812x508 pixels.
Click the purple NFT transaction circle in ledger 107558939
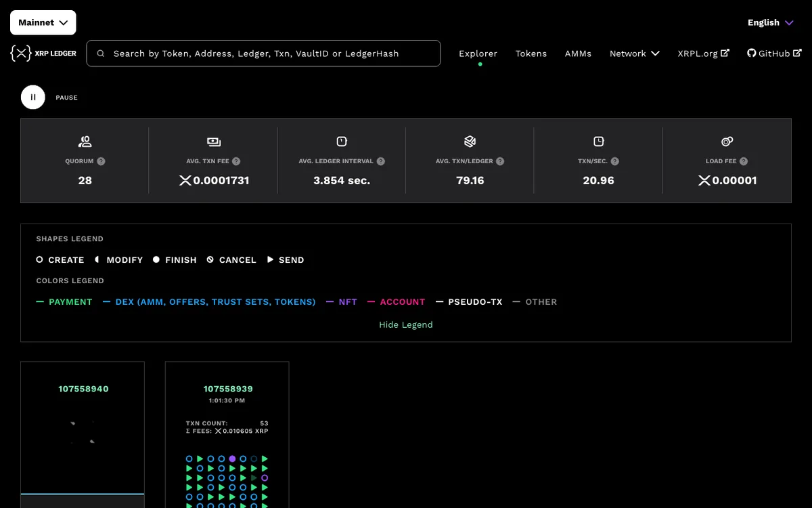(232, 459)
